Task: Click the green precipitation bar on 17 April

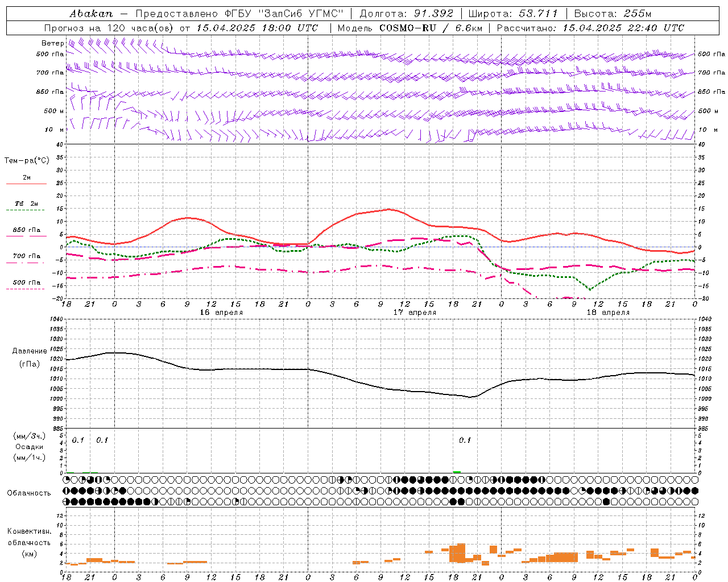Action: (x=457, y=472)
